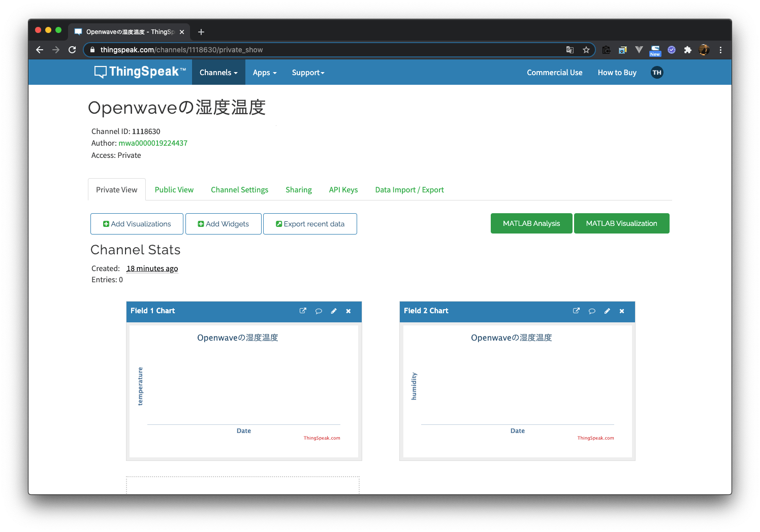This screenshot has width=760, height=532.
Task: Click the blue checkmark extension icon
Action: 672,50
